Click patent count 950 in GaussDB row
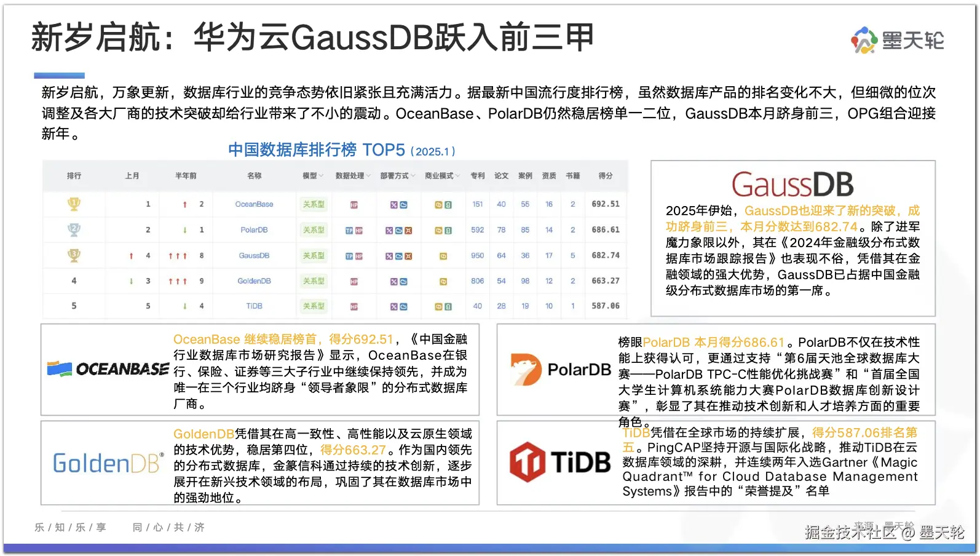 pyautogui.click(x=478, y=255)
